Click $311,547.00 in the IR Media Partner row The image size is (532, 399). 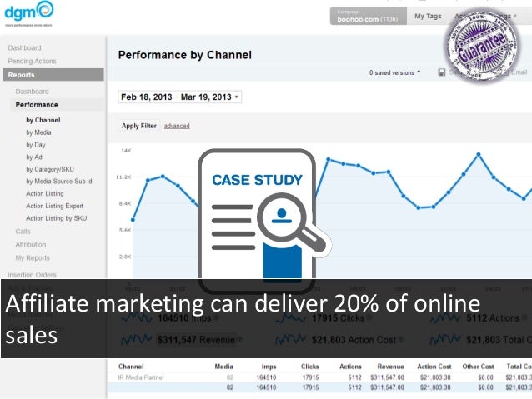(x=387, y=377)
